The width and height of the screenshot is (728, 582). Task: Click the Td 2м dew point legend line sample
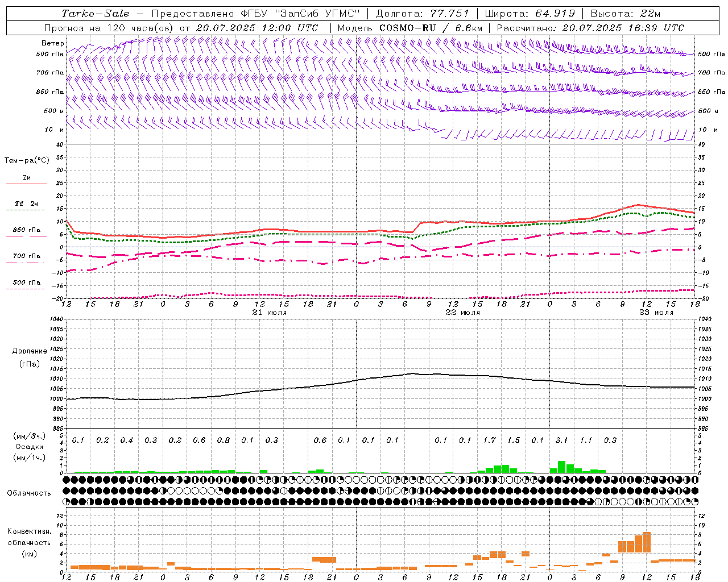pos(25,210)
